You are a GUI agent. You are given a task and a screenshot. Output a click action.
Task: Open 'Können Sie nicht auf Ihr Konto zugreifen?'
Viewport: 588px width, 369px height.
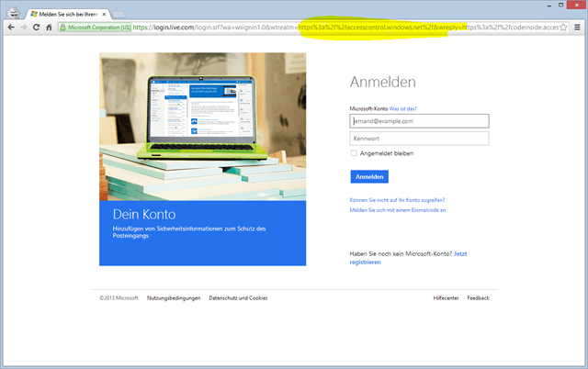coord(397,200)
